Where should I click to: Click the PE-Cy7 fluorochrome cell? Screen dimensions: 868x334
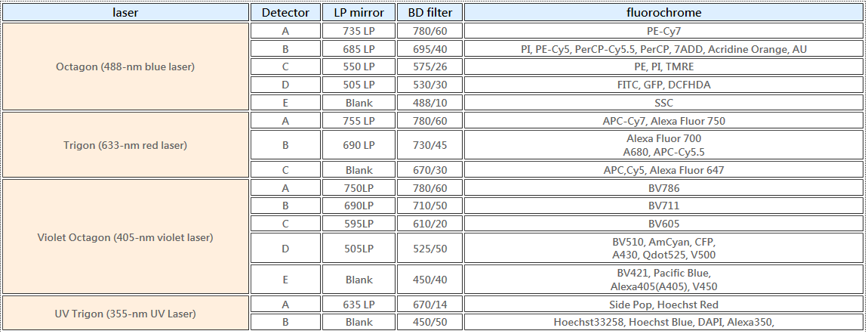point(663,31)
